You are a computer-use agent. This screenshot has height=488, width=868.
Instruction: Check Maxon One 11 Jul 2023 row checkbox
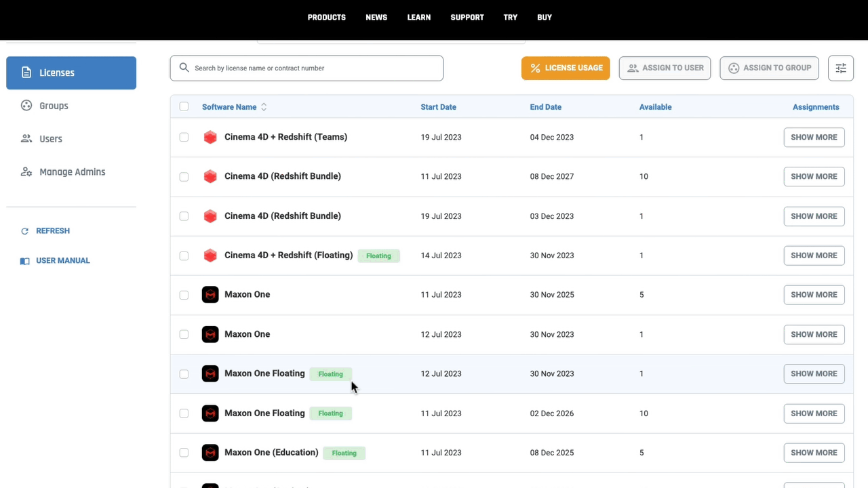point(184,295)
